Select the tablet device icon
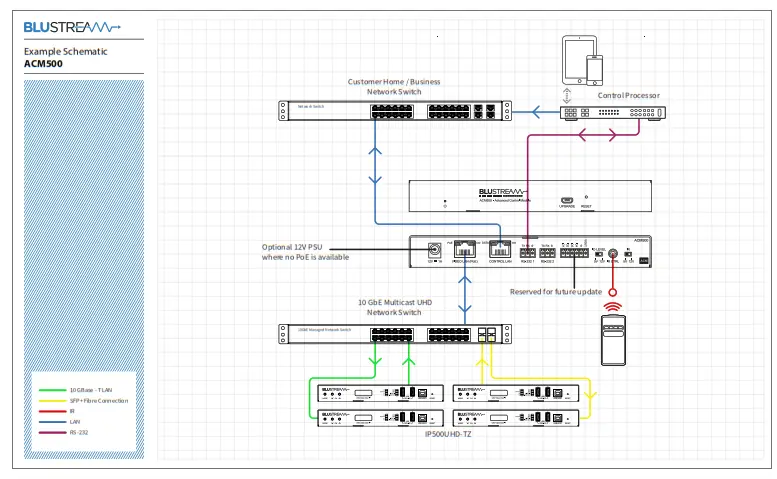This screenshot has height=479, width=777. (x=577, y=59)
